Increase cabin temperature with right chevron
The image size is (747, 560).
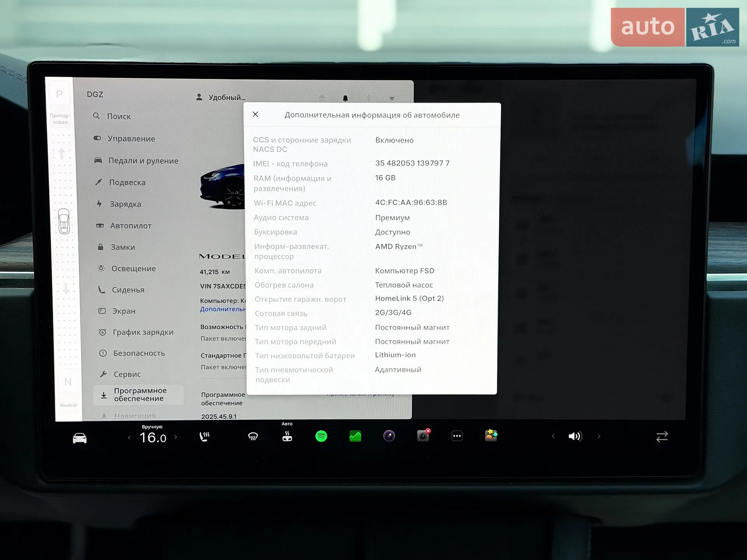175,437
